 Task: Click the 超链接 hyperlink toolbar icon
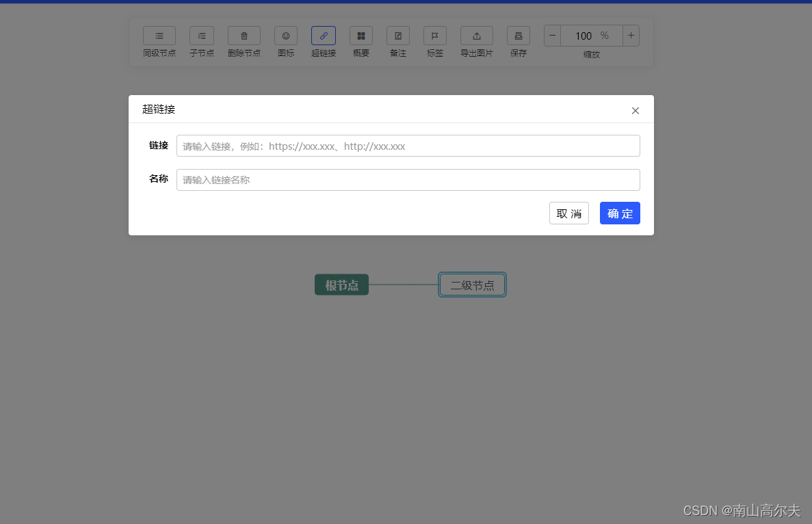tap(323, 35)
